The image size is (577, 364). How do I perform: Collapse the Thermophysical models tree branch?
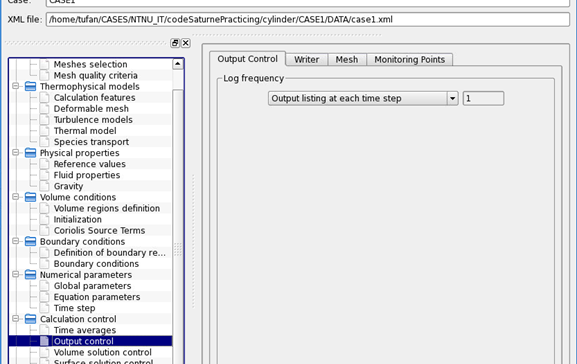click(x=15, y=86)
